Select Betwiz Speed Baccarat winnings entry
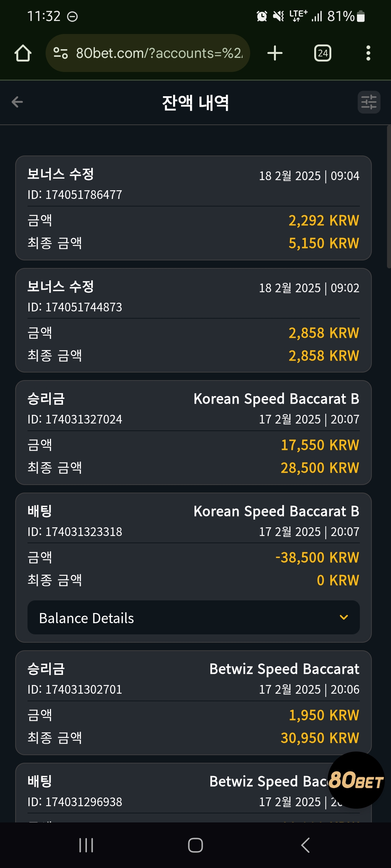Image resolution: width=391 pixels, height=868 pixels. (x=193, y=703)
